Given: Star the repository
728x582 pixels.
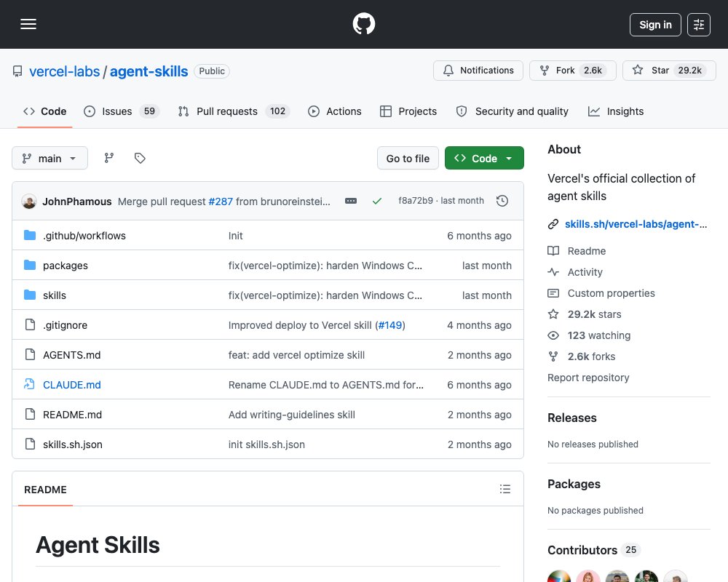Looking at the screenshot, I should coord(669,71).
